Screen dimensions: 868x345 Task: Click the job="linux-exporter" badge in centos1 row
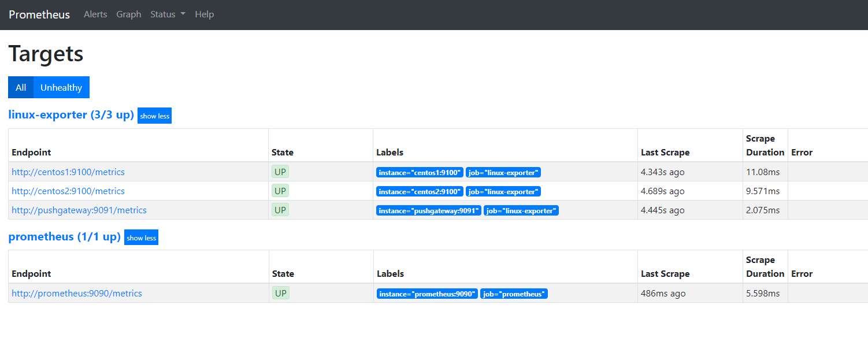(503, 172)
